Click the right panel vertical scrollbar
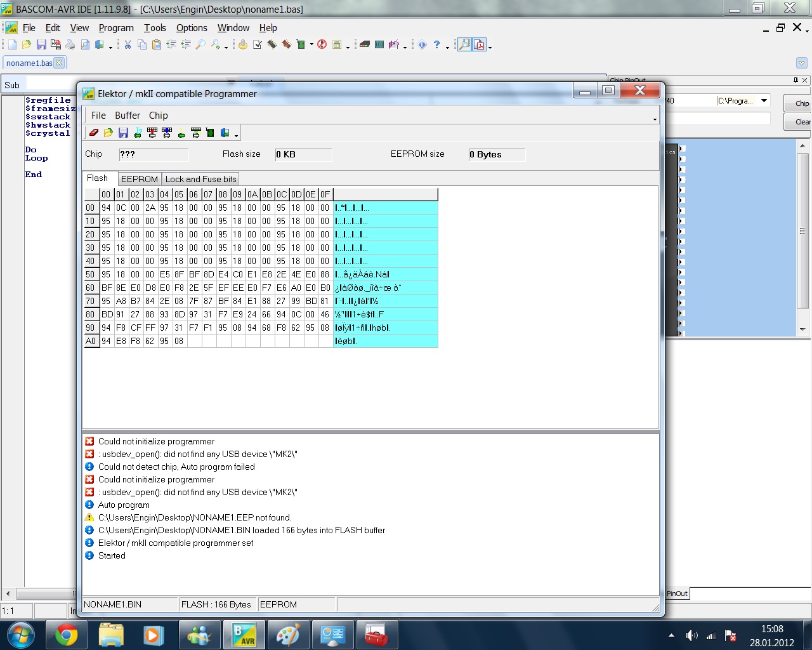The width and height of the screenshot is (812, 650). tap(802, 237)
